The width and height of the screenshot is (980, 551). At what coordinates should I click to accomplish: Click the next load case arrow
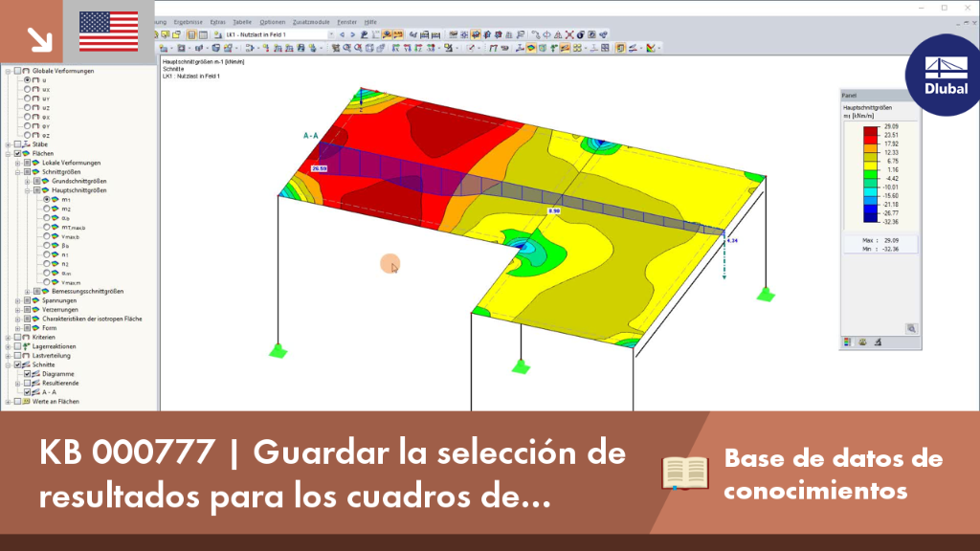(352, 35)
